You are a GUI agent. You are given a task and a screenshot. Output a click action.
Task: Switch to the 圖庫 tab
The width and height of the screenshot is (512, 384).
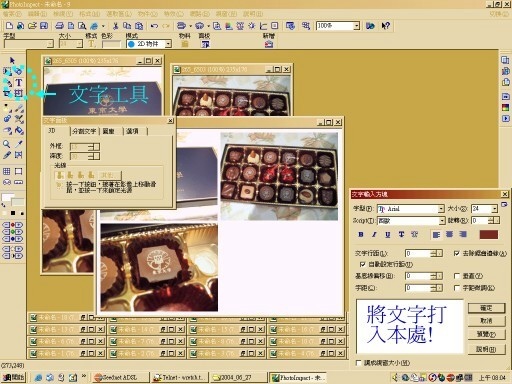coord(109,131)
